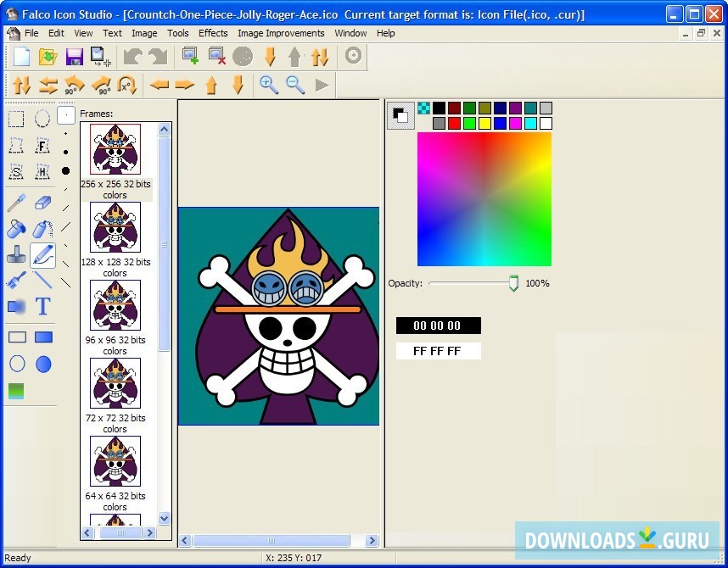Click the Opacity slider handle

tap(513, 283)
